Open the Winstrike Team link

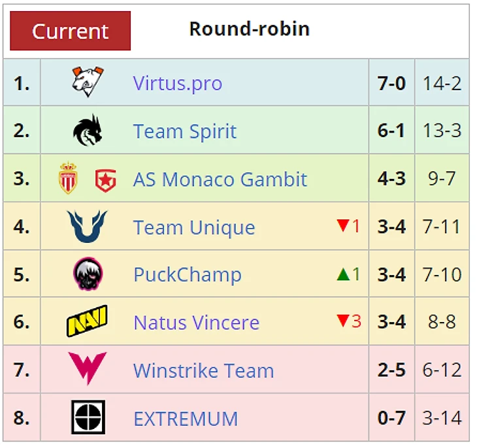point(204,371)
